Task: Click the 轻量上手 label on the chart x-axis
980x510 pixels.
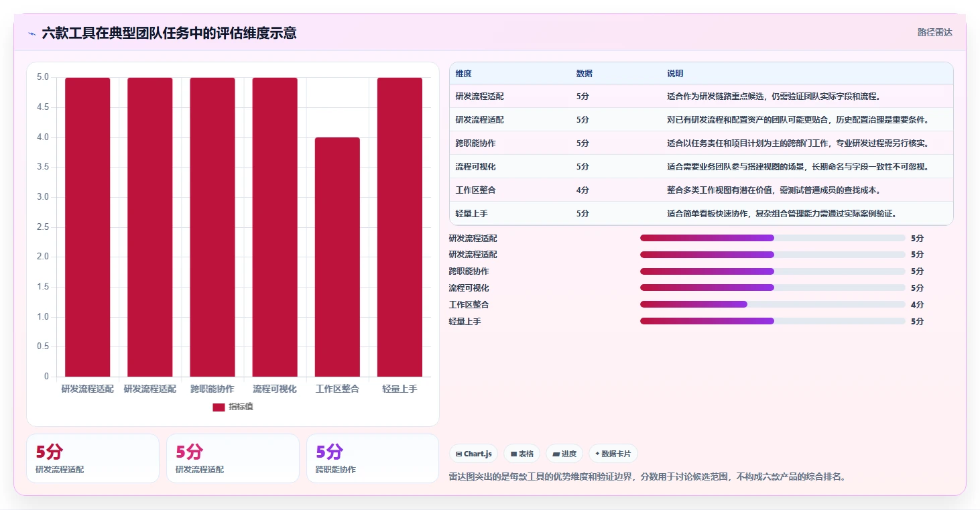Action: click(x=400, y=389)
